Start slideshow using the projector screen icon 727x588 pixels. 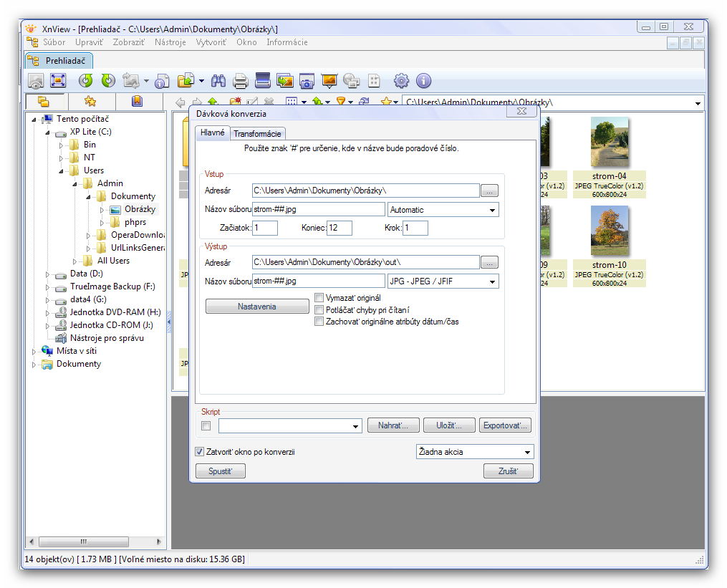pyautogui.click(x=329, y=81)
